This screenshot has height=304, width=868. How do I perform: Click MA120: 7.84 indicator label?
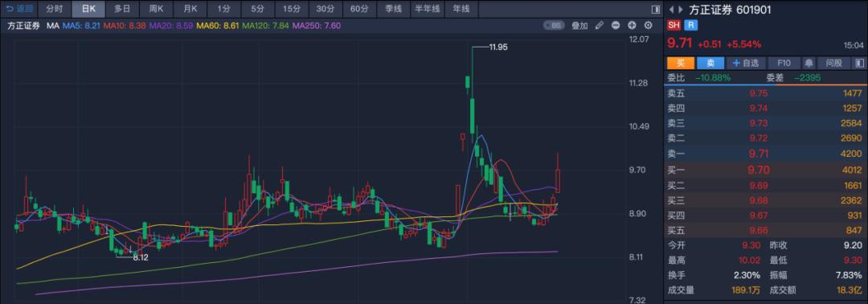266,26
